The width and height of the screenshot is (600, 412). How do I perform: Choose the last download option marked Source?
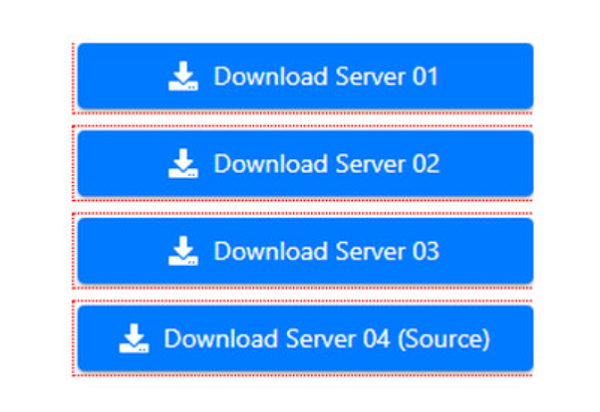305,339
